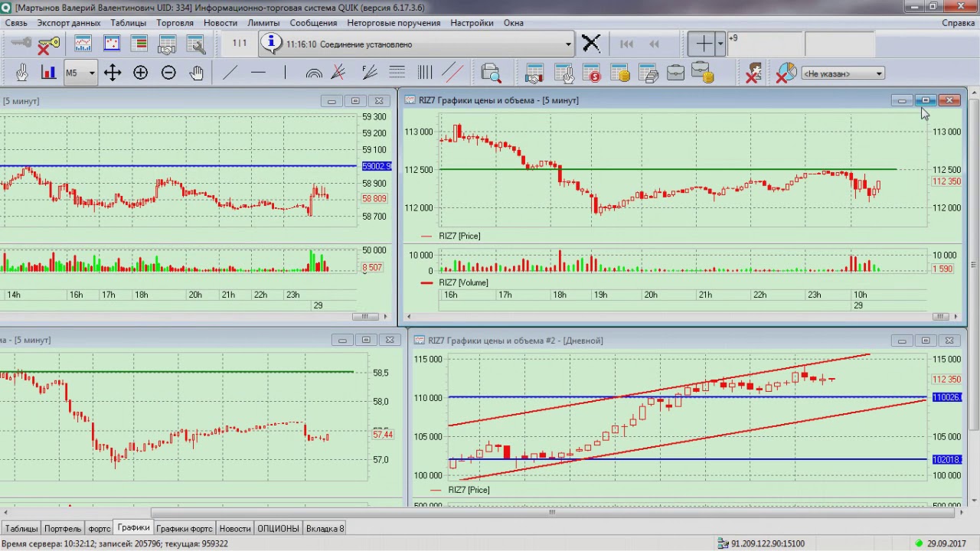This screenshot has height=551, width=980.
Task: Zoom out with the minus circle icon
Action: pyautogui.click(x=168, y=73)
